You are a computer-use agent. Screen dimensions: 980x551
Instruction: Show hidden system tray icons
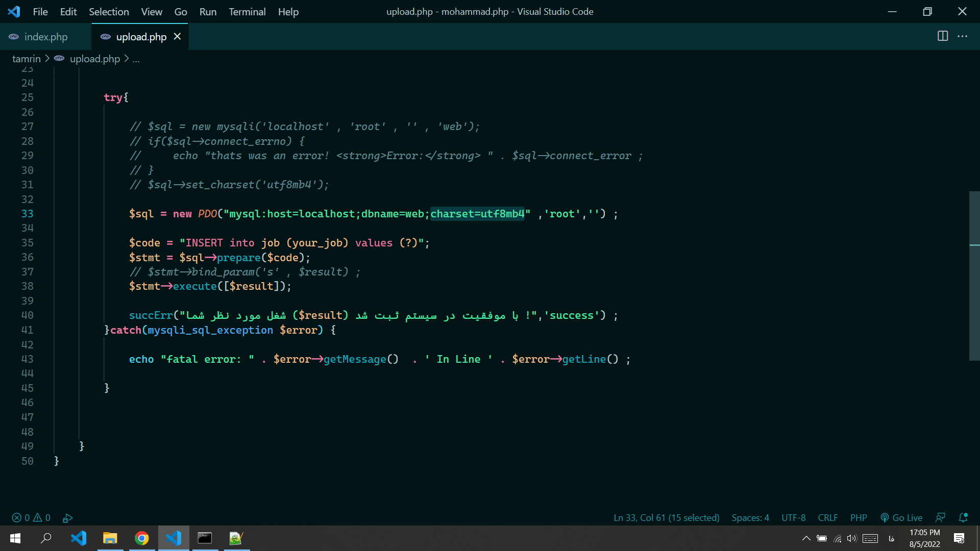(x=806, y=538)
